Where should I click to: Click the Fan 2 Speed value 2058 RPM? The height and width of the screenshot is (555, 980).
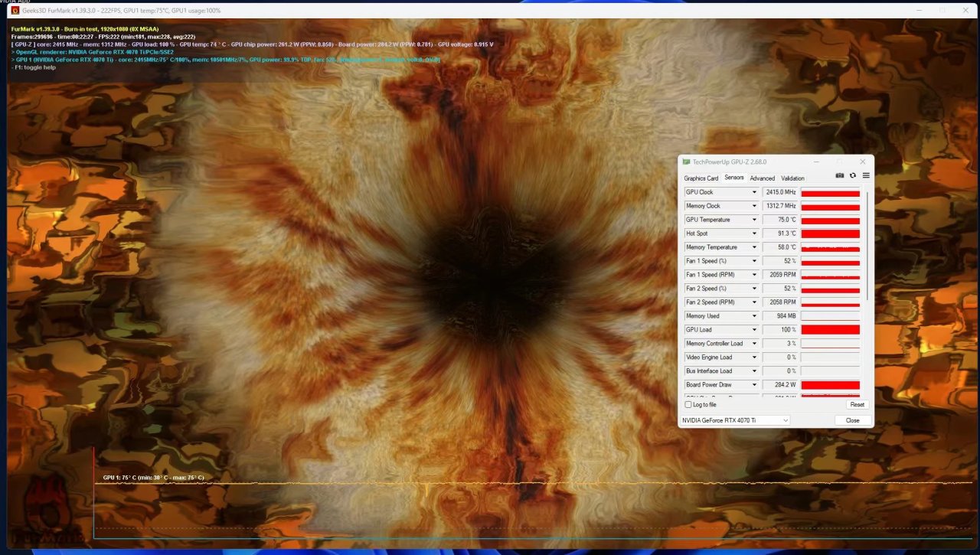coord(780,302)
